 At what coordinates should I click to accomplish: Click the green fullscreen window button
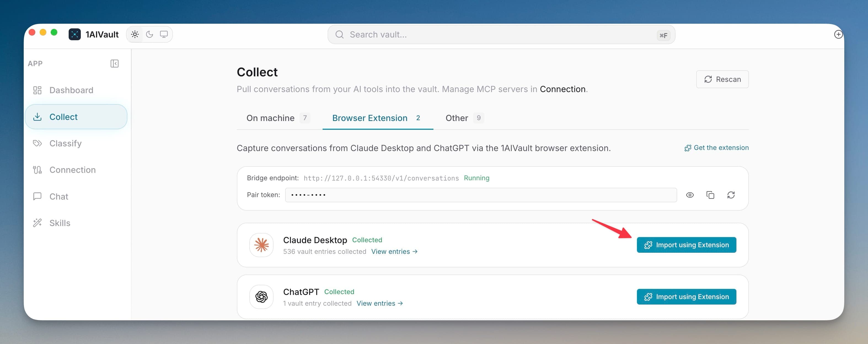(54, 32)
